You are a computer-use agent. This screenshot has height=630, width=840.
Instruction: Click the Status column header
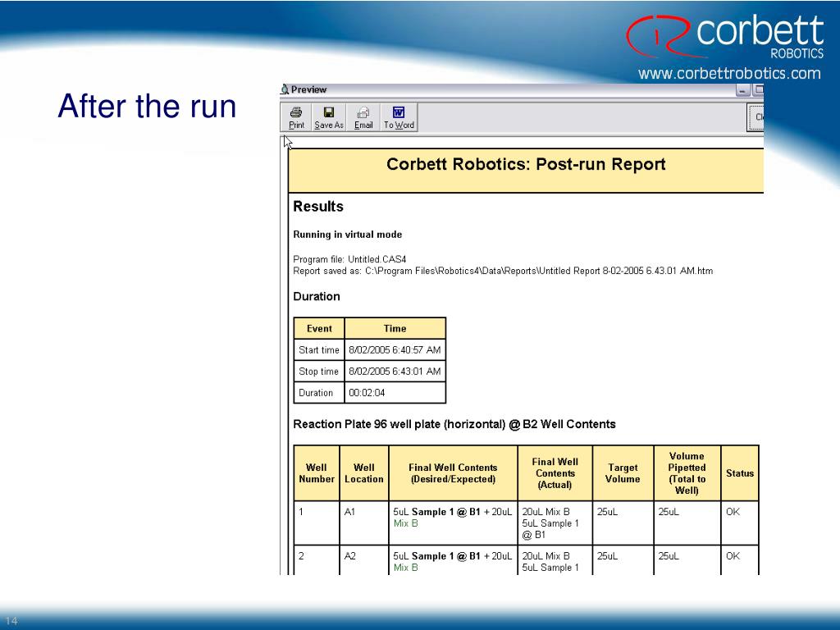(740, 473)
